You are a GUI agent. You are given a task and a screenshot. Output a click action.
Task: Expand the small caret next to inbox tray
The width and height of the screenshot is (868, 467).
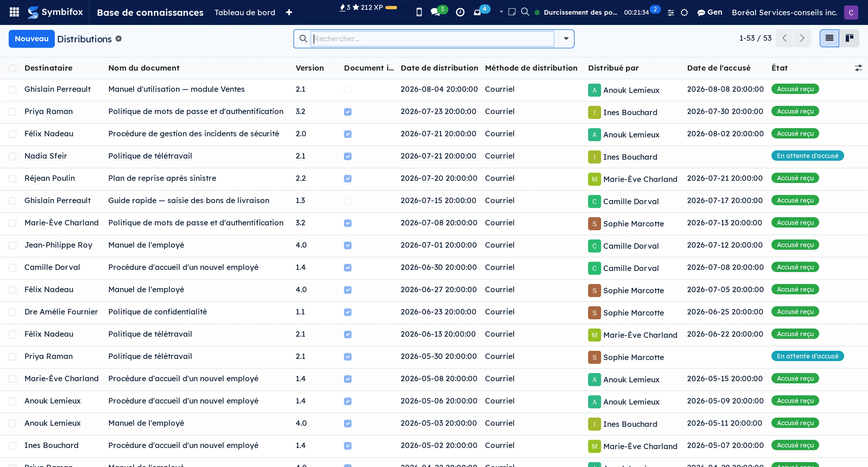[501, 12]
